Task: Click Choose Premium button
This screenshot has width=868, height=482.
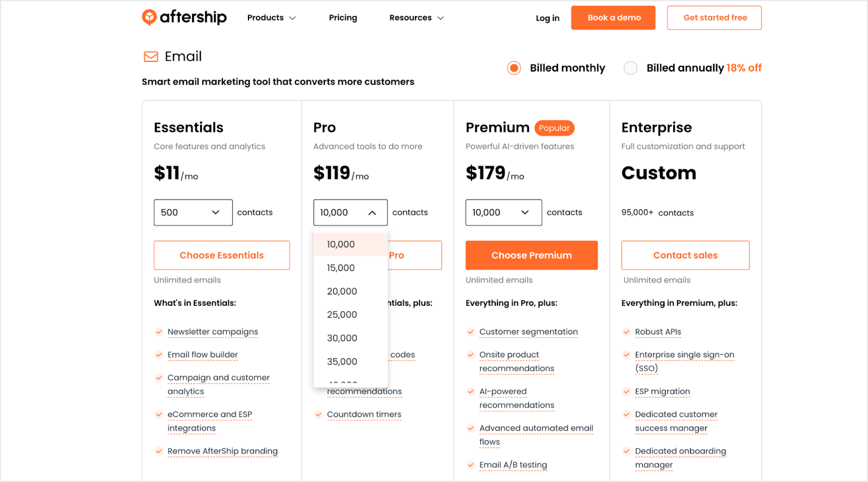Action: (x=532, y=255)
